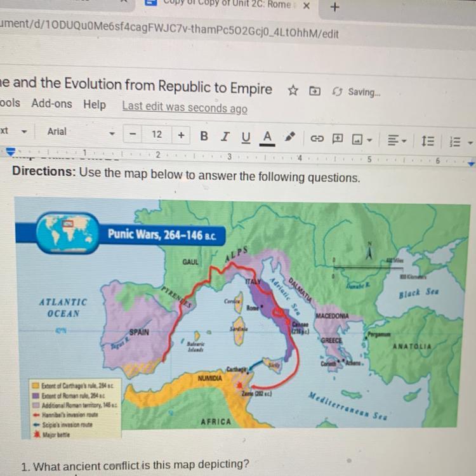Click the add comment icon
The height and width of the screenshot is (476, 476).
338,138
